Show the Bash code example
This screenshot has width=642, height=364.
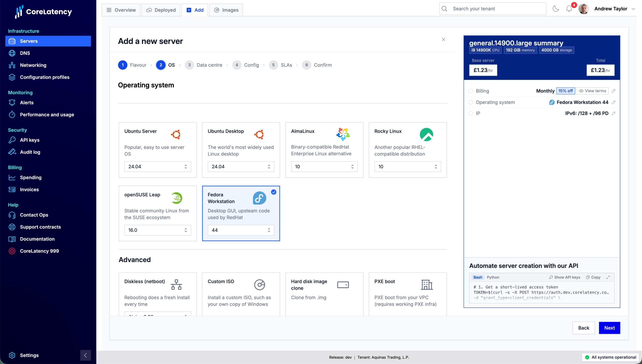[478, 277]
